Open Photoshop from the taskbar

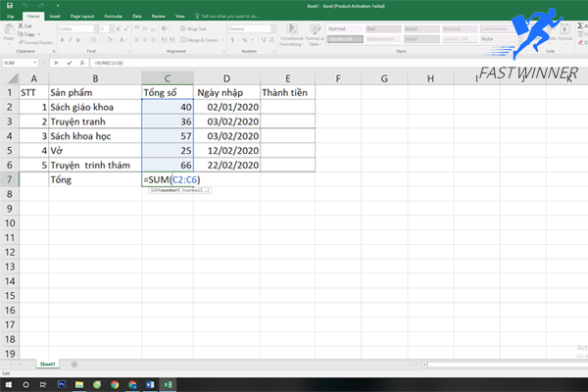62,384
